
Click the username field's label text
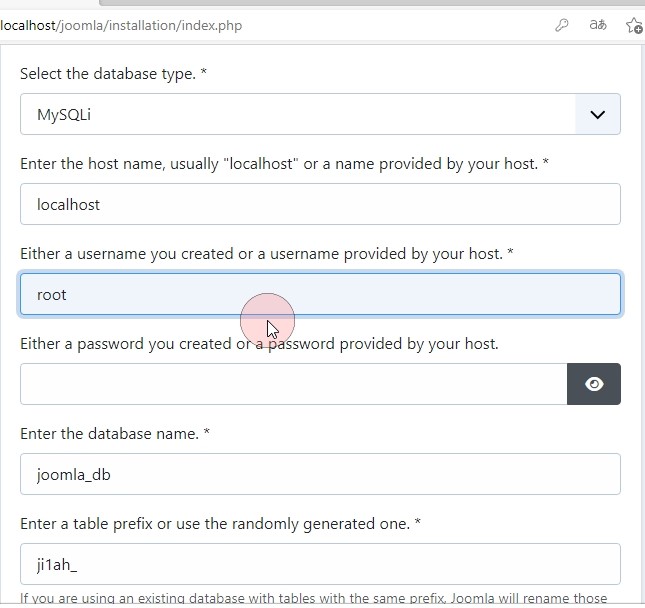(x=266, y=254)
